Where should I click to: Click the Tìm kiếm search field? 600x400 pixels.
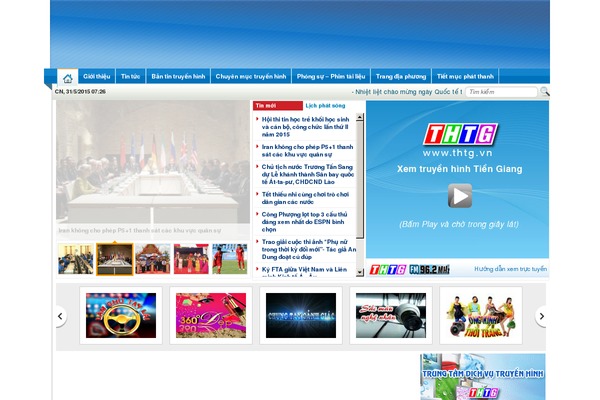click(501, 92)
